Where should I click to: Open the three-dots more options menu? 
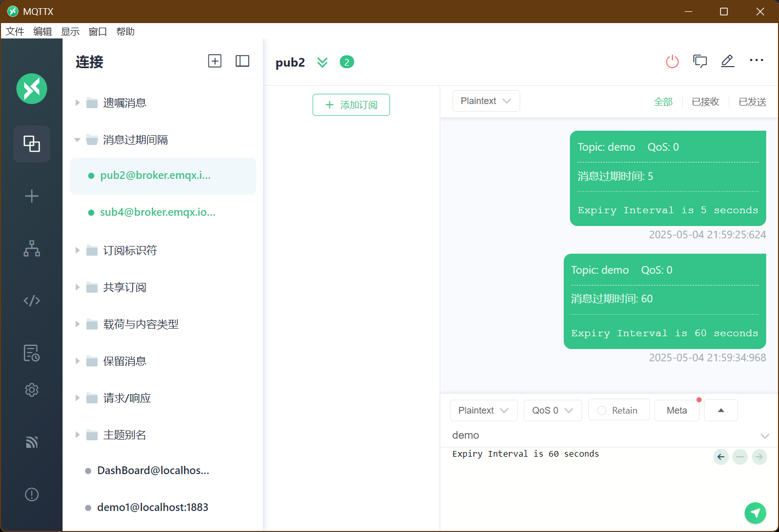pos(756,60)
